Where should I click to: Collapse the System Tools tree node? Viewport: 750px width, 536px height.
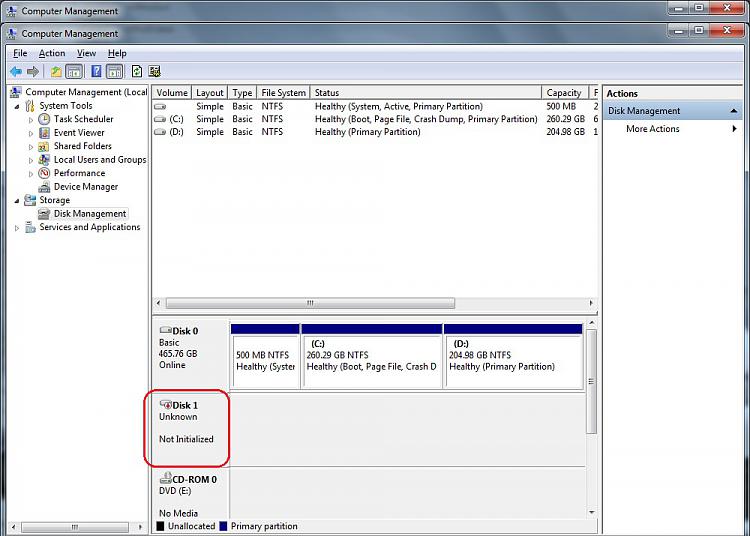click(17, 106)
